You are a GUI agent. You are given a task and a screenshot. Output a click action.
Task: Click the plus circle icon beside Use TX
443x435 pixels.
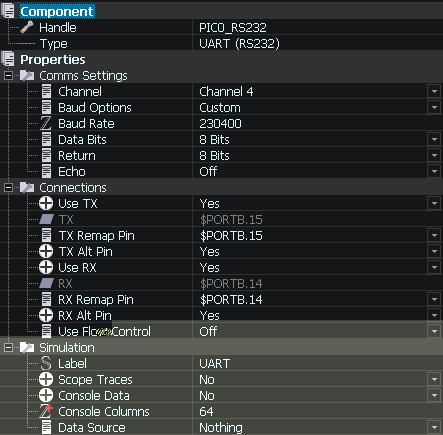(46, 203)
